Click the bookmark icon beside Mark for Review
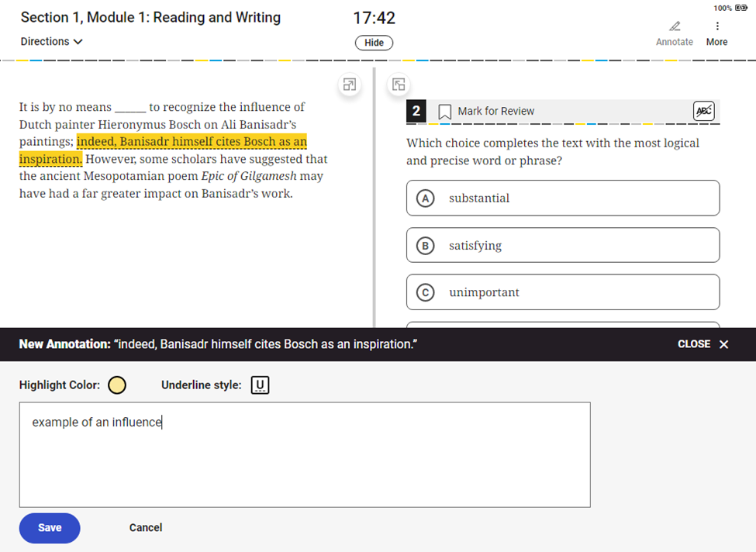Image resolution: width=756 pixels, height=552 pixels. [x=443, y=111]
